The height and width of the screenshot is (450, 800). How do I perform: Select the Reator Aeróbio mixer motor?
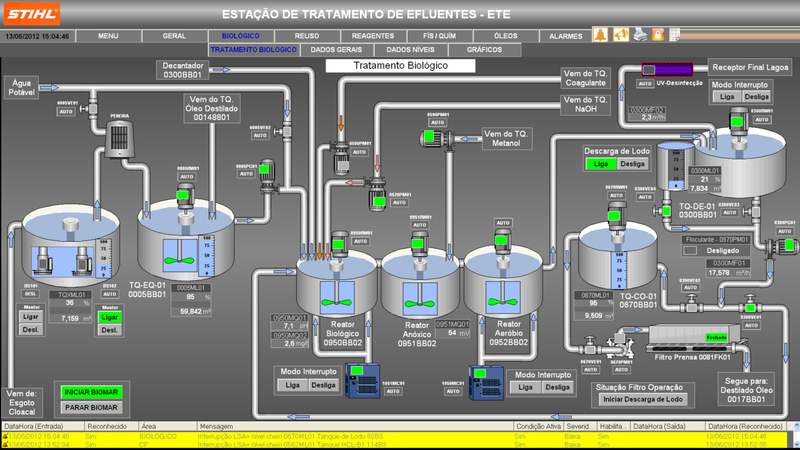pyautogui.click(x=502, y=242)
